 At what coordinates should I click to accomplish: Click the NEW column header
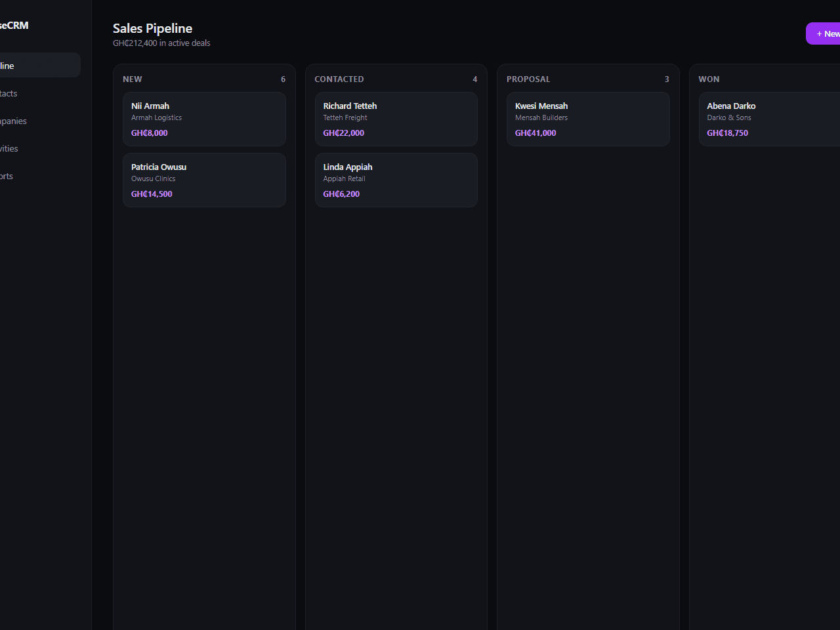coord(133,79)
